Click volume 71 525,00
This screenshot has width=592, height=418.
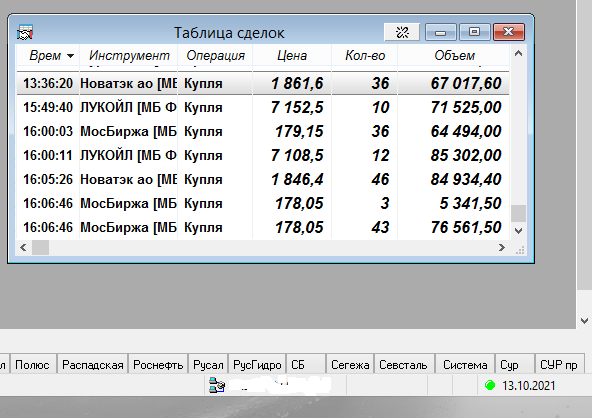click(466, 108)
